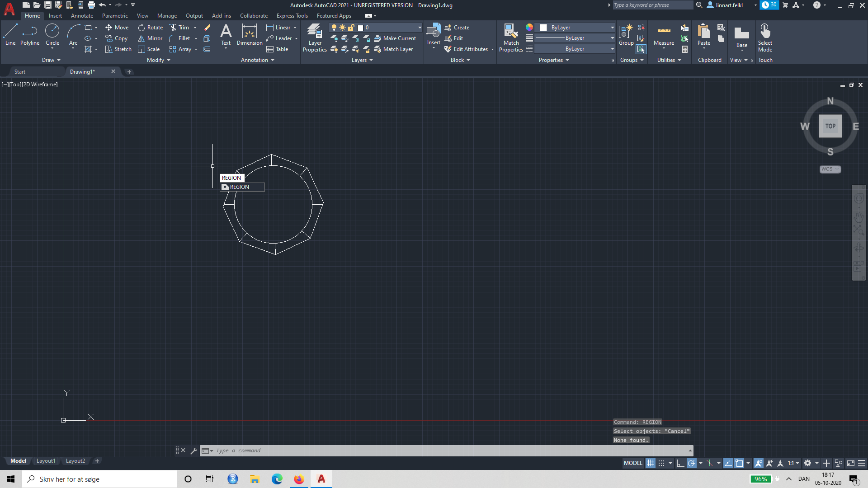
Task: Open the layer selection dropdown
Action: (x=419, y=27)
